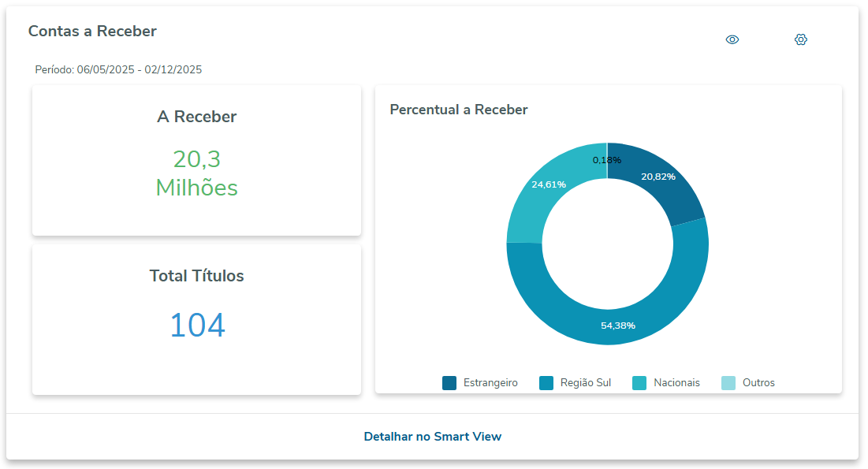This screenshot has width=868, height=469.
Task: Click the Região Sul legend color square
Action: coord(546,383)
